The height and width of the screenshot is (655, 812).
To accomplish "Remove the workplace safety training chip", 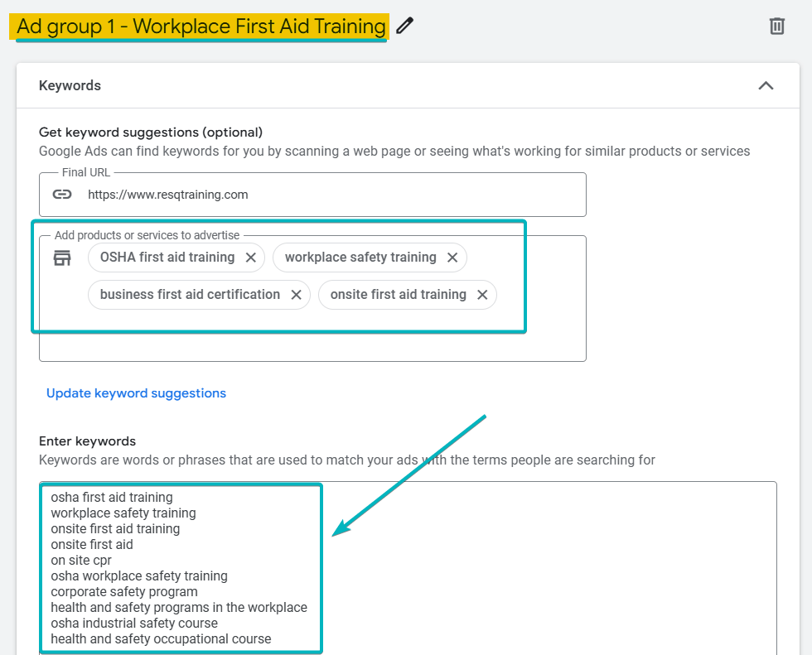I will (x=452, y=258).
